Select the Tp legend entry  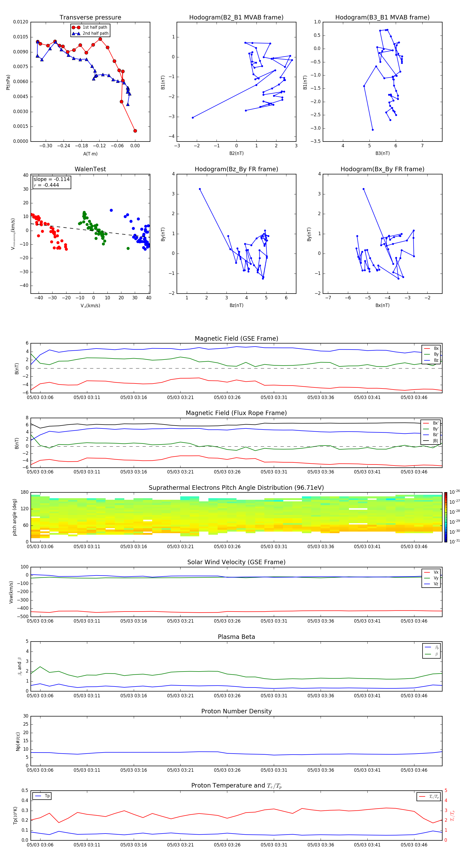[42, 796]
